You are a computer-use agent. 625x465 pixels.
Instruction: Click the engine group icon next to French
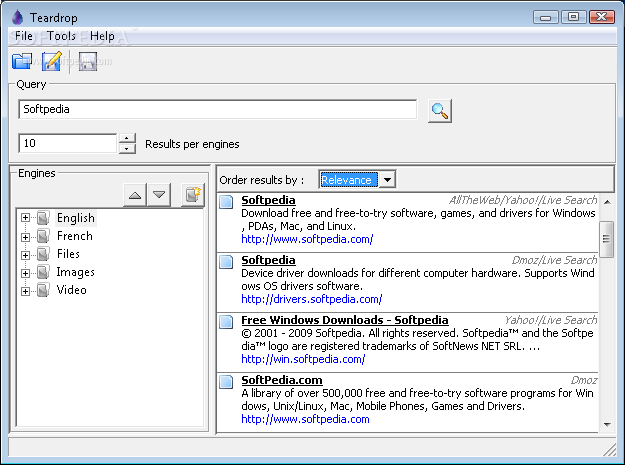[x=43, y=236]
